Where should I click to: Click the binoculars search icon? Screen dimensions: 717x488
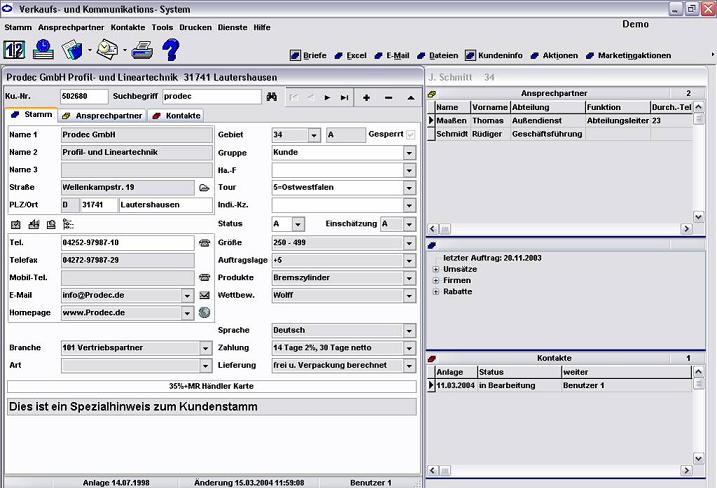(x=270, y=97)
